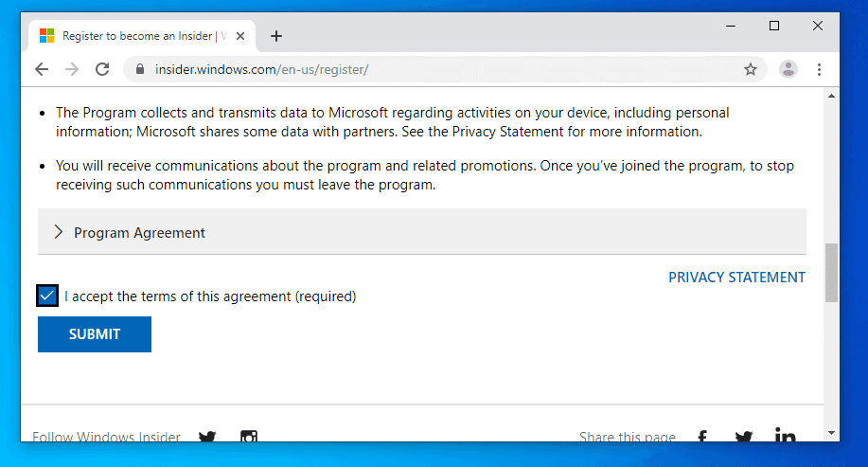The width and height of the screenshot is (868, 467).
Task: Share this page on Facebook
Action: [702, 437]
